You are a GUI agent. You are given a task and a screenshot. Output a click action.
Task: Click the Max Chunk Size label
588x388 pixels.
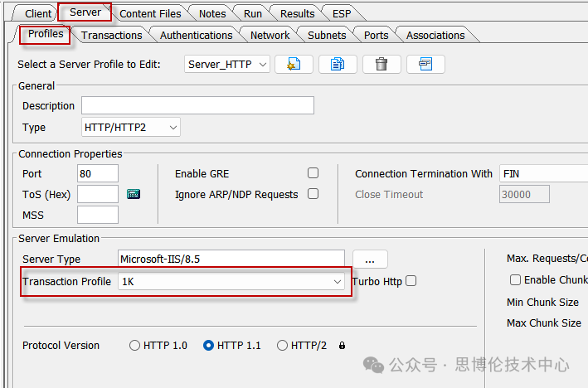pyautogui.click(x=544, y=323)
